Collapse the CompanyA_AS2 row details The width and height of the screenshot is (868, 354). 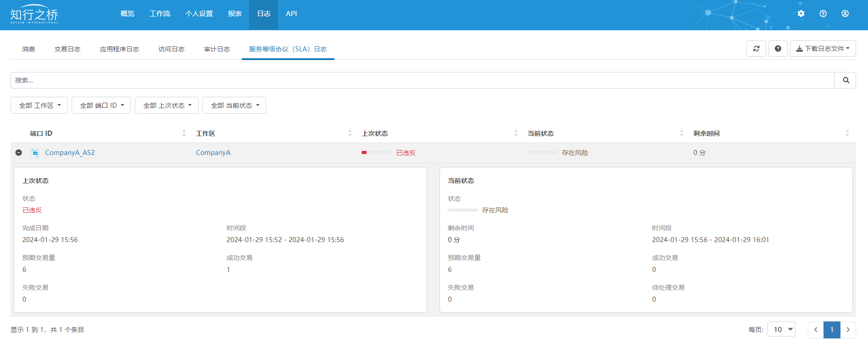point(19,153)
